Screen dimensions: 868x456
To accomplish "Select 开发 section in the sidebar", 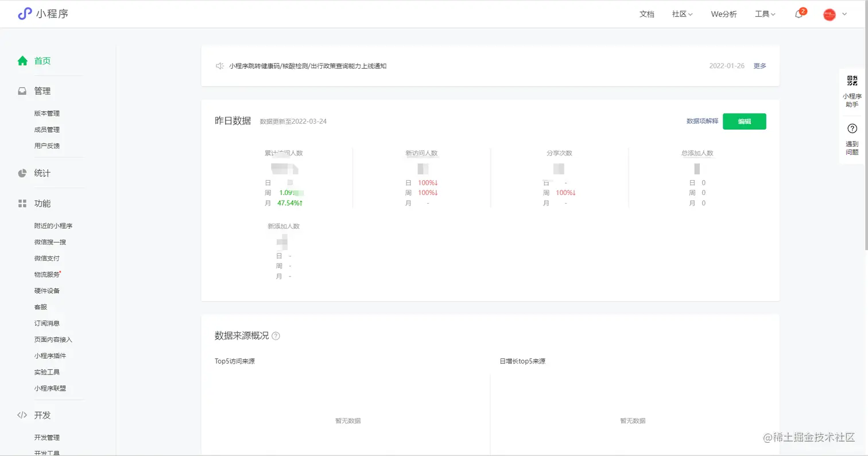I will [42, 415].
